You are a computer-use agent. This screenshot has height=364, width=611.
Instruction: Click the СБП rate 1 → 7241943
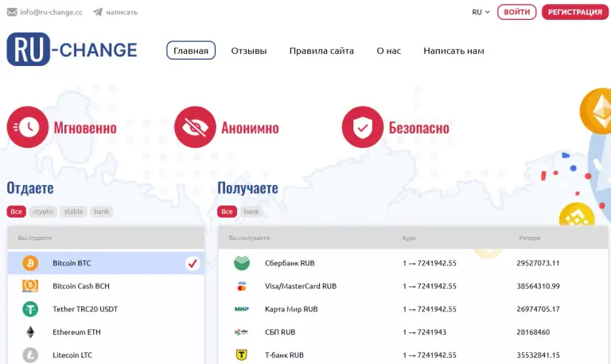[424, 332]
